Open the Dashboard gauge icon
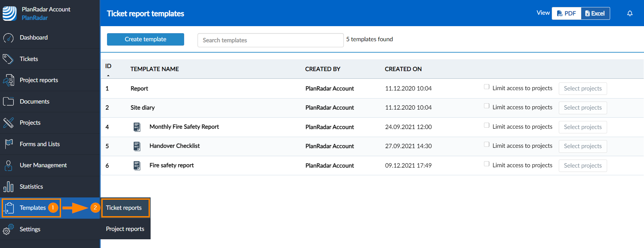This screenshot has width=644, height=248. coord(8,38)
